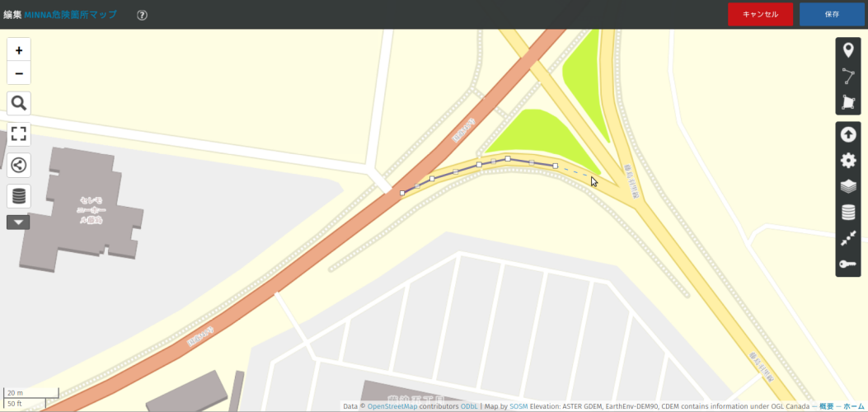
Task: Open the map search tool
Action: point(19,104)
